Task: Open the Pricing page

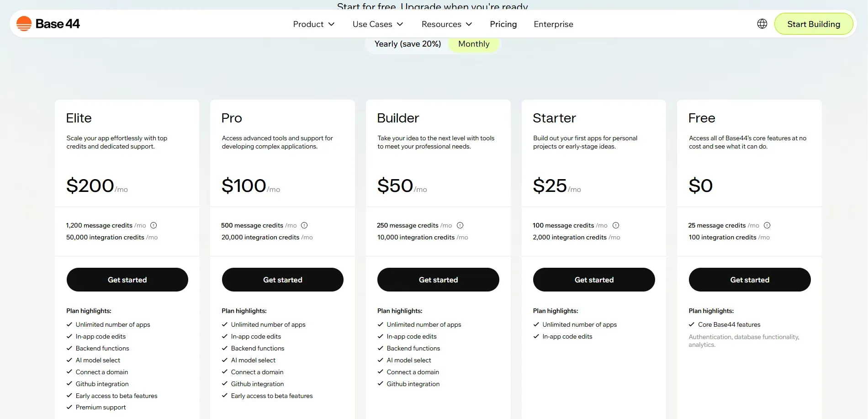Action: [503, 24]
